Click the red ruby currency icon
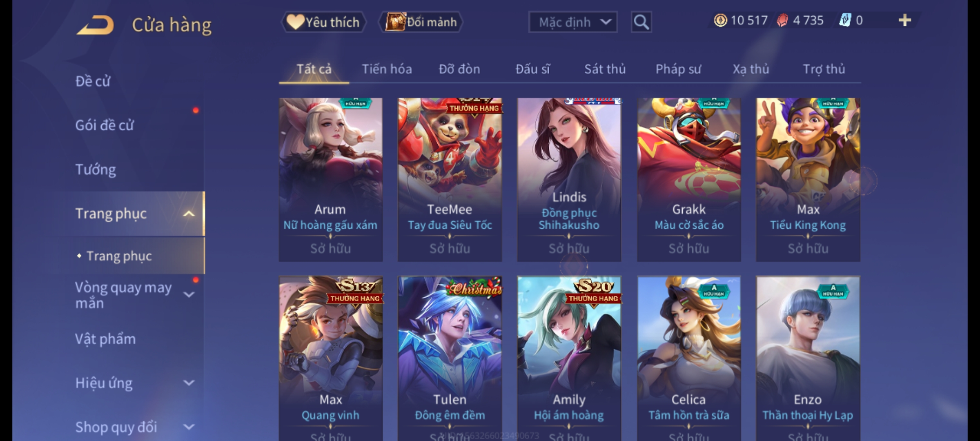Image resolution: width=980 pixels, height=441 pixels. click(x=782, y=20)
